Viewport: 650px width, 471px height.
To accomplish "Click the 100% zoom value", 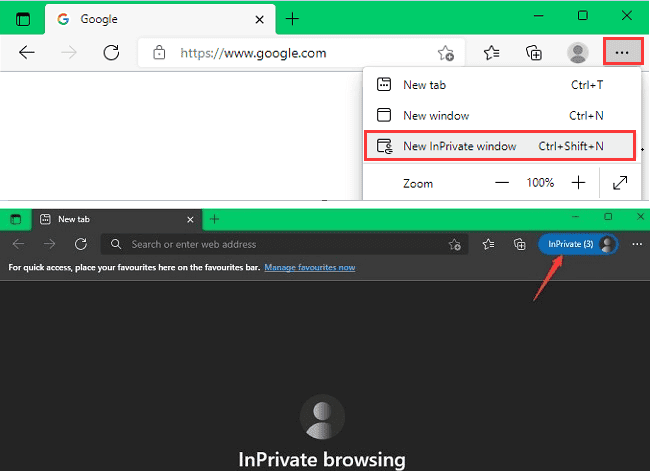I will click(x=540, y=182).
